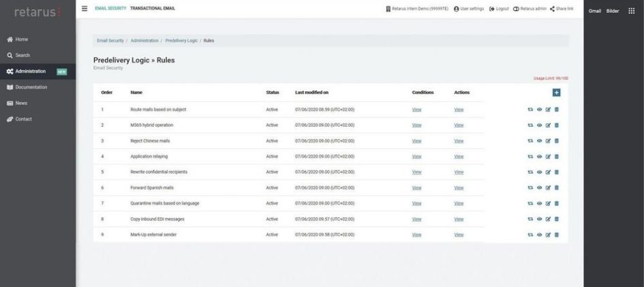Go to Predelivery Logic breadcrumb
Viewport: 644px width, 287px height.
tap(181, 41)
